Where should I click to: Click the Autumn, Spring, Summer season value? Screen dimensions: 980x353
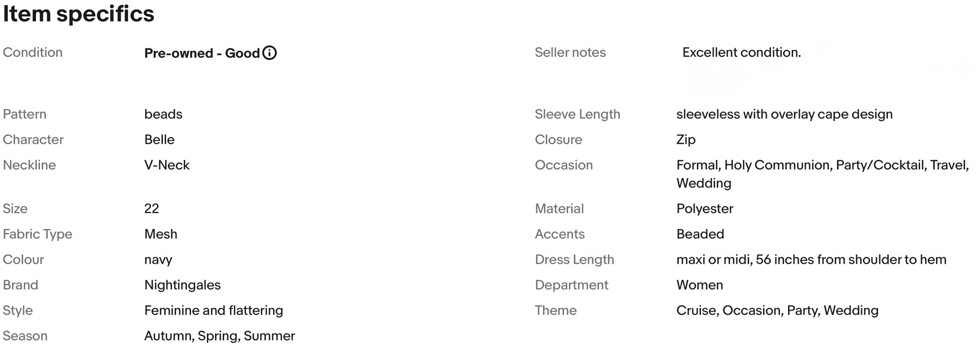[x=220, y=336]
